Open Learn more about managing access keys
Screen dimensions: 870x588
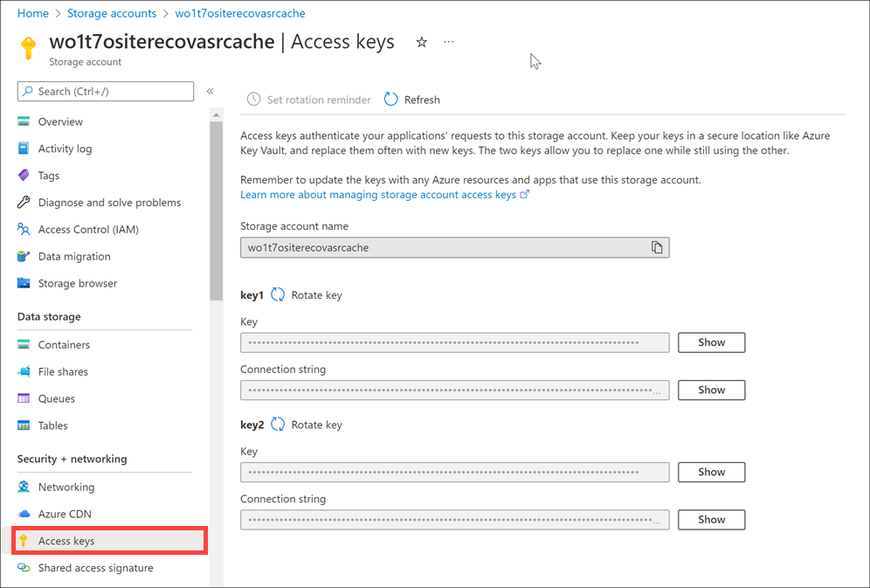pos(384,195)
